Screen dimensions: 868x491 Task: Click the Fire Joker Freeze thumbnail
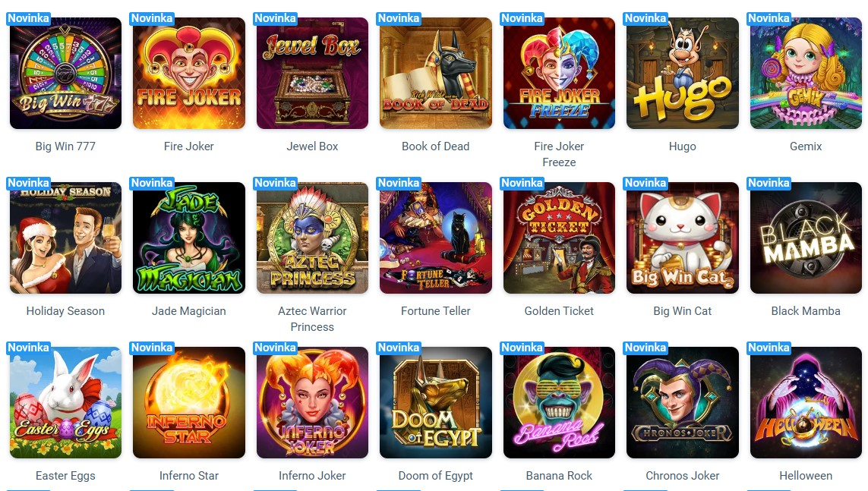click(559, 73)
